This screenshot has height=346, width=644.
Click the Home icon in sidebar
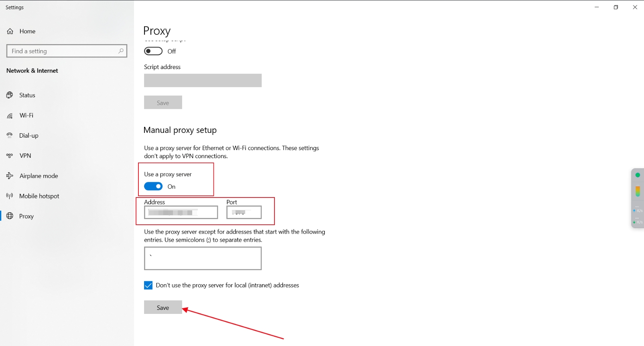pyautogui.click(x=10, y=31)
